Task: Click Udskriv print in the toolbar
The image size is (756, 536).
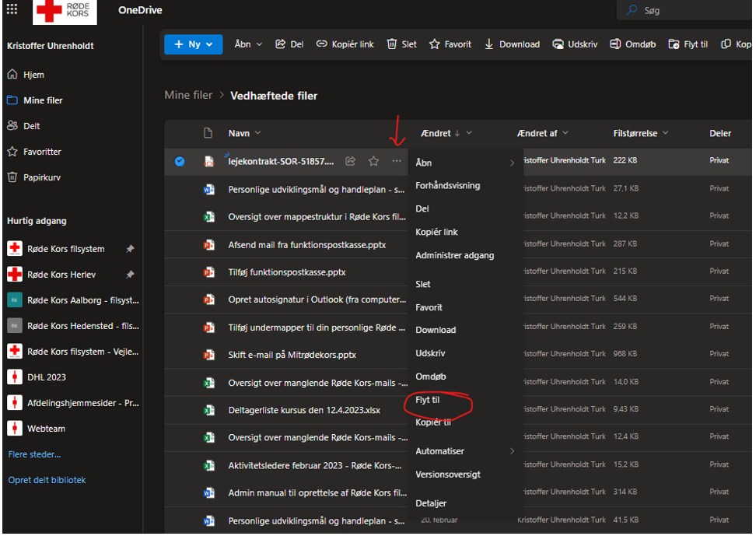Action: point(575,44)
